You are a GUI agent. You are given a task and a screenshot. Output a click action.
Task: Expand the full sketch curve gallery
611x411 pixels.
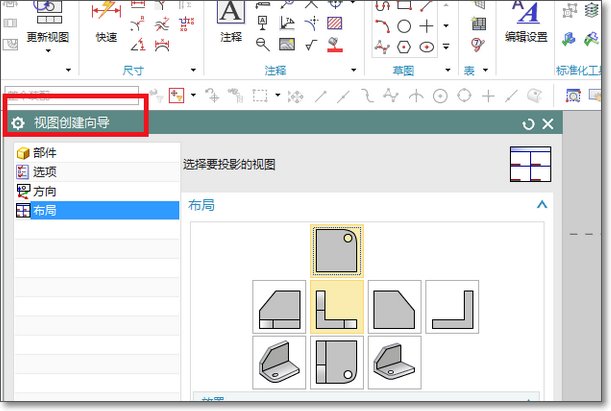click(x=446, y=46)
